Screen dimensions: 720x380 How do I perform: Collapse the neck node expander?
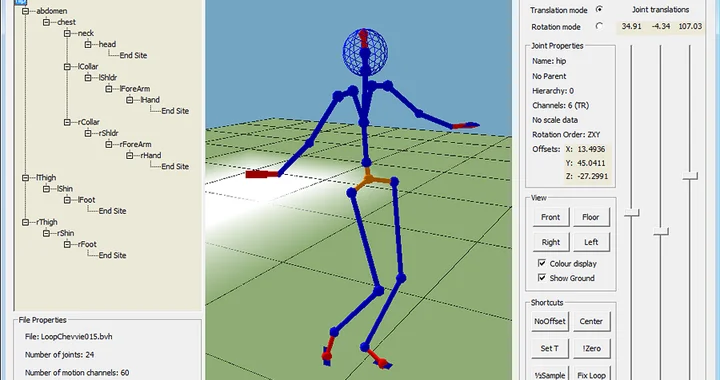(x=68, y=33)
